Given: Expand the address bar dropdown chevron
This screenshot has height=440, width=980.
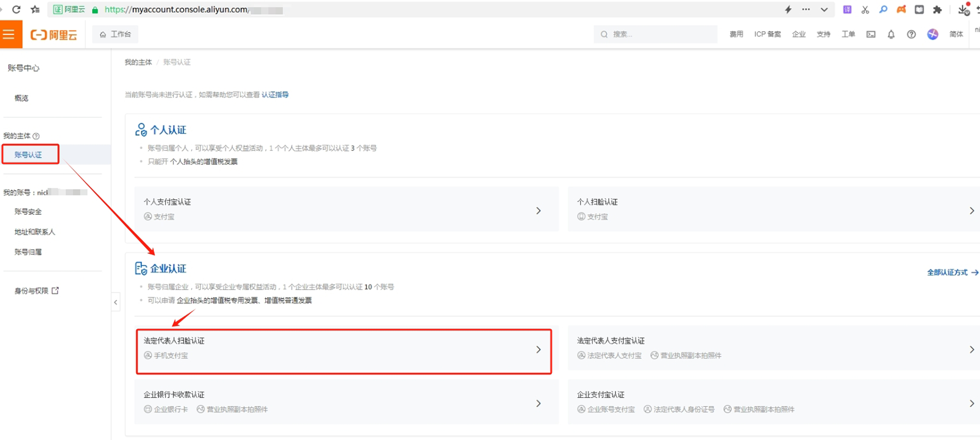Looking at the screenshot, I should point(824,9).
